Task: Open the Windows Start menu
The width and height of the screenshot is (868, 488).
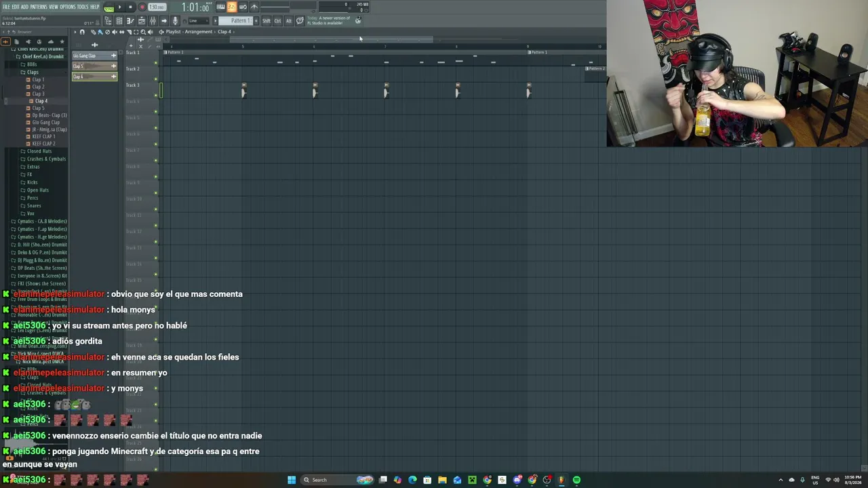Action: point(292,480)
